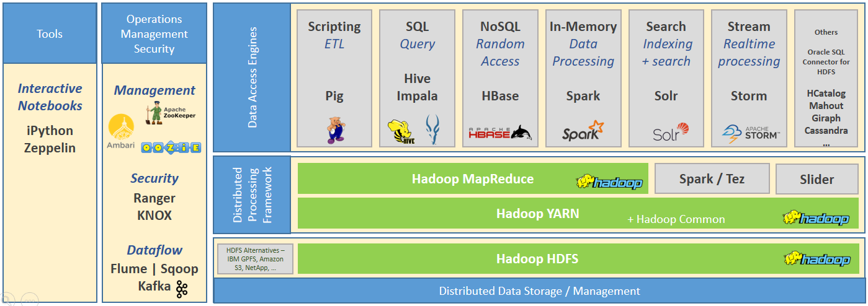Click the Solr sun logo

tap(670, 132)
